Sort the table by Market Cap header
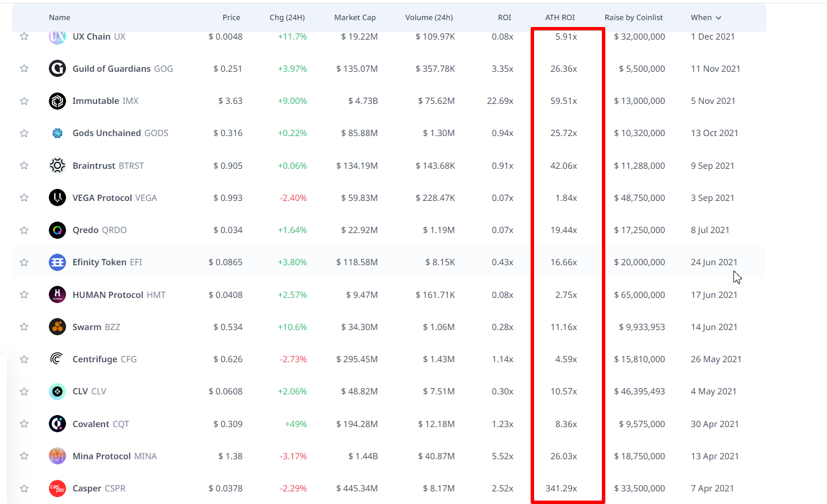The width and height of the screenshot is (827, 504). [355, 18]
